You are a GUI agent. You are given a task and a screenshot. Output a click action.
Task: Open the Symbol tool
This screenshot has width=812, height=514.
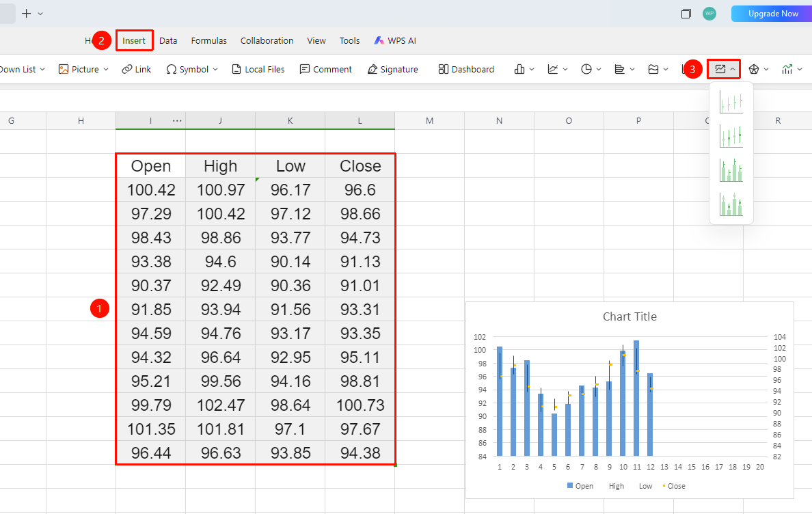click(187, 69)
